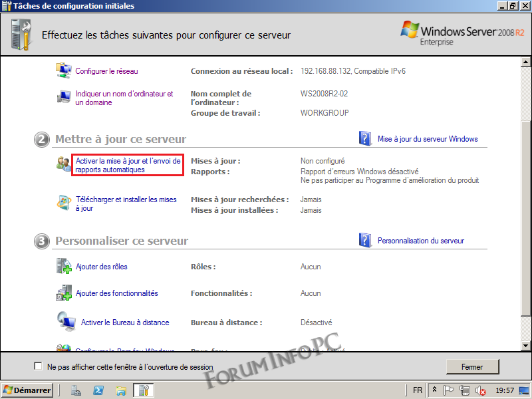Image resolution: width=532 pixels, height=399 pixels.
Task: Click the 19:57 taskbar clock
Action: tap(505, 390)
